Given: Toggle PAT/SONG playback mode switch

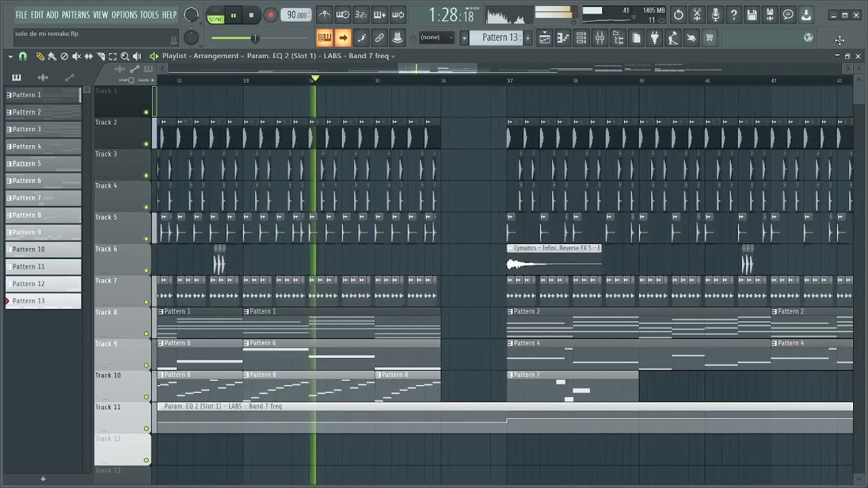Looking at the screenshot, I should point(216,16).
